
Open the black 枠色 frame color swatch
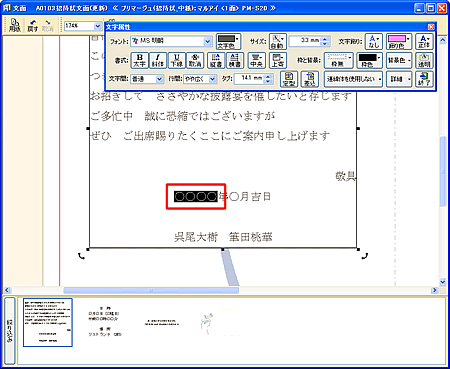[369, 60]
